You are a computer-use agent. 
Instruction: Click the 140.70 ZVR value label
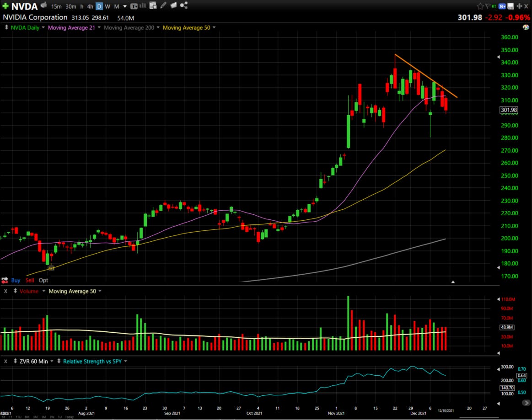(507, 388)
